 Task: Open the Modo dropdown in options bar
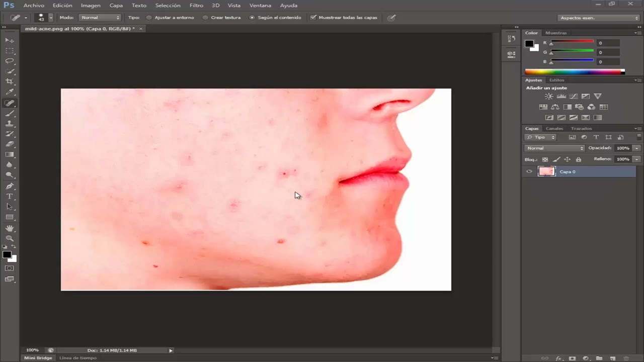point(100,18)
